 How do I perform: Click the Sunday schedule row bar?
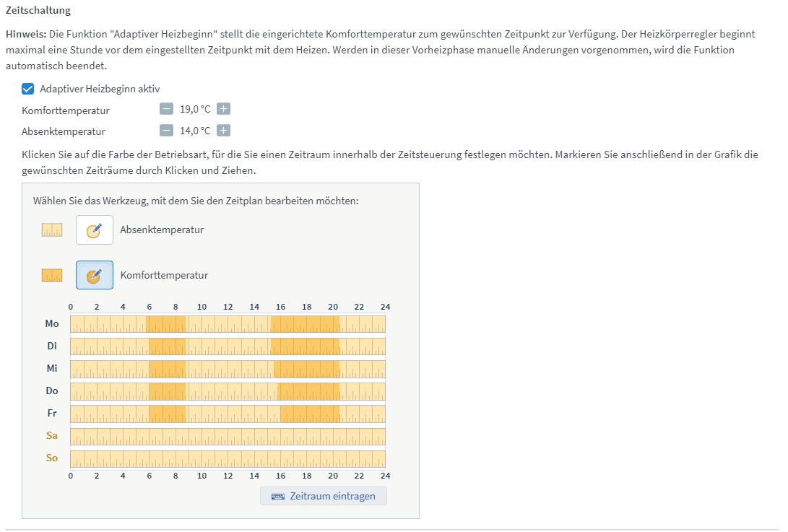(228, 458)
